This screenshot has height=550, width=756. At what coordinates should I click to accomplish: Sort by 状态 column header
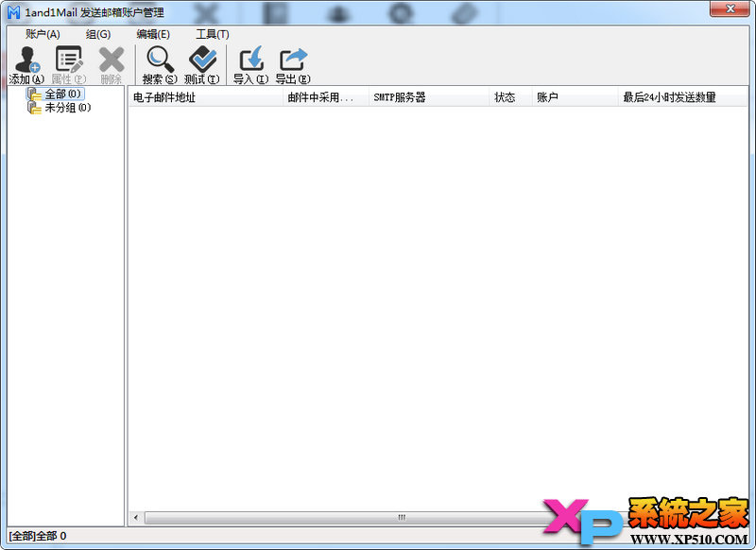(511, 97)
